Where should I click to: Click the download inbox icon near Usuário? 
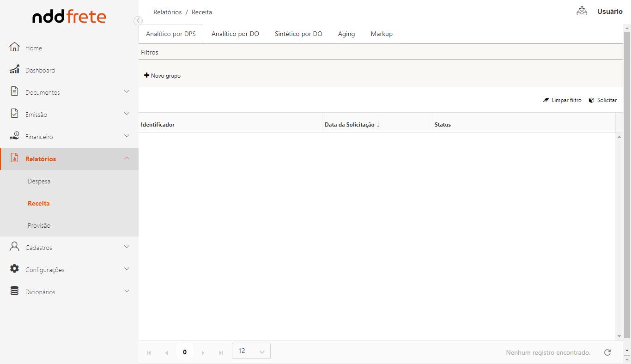tap(582, 11)
